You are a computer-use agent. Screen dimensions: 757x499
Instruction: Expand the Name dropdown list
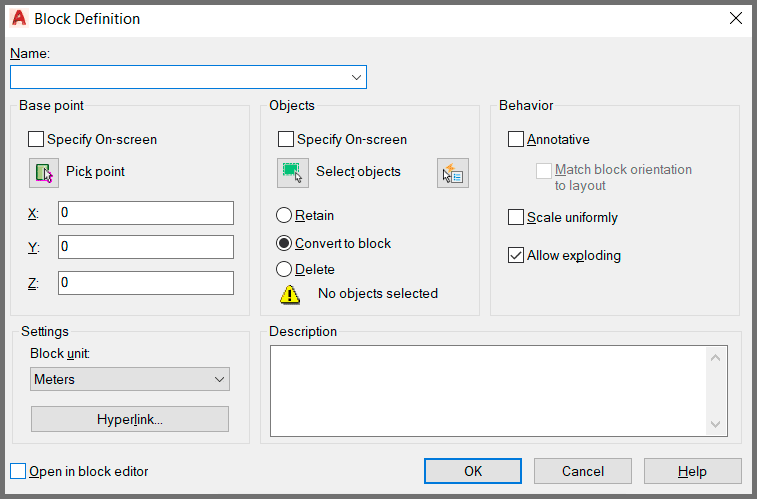pyautogui.click(x=356, y=77)
